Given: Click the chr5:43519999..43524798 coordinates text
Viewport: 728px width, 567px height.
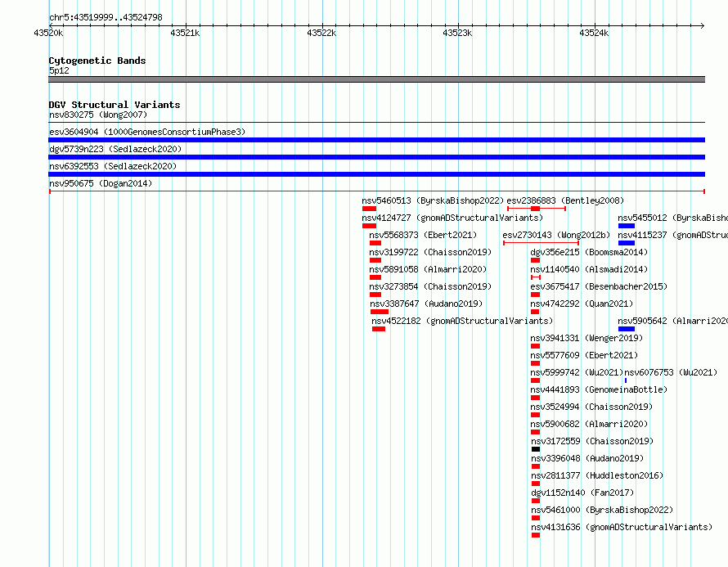Looking at the screenshot, I should 106,17.
